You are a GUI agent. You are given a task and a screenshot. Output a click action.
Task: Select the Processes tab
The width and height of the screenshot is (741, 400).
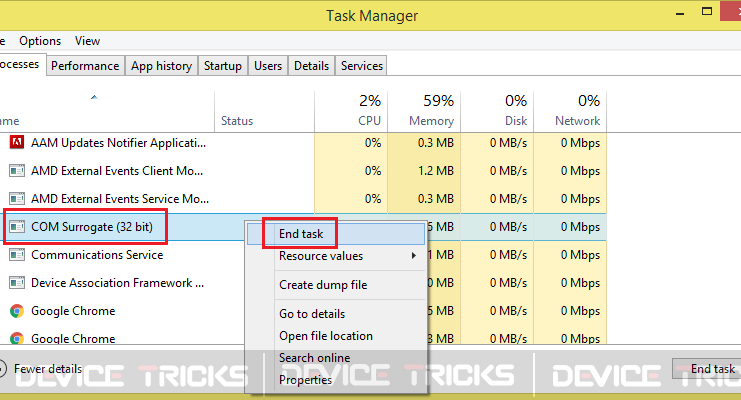pyautogui.click(x=21, y=64)
